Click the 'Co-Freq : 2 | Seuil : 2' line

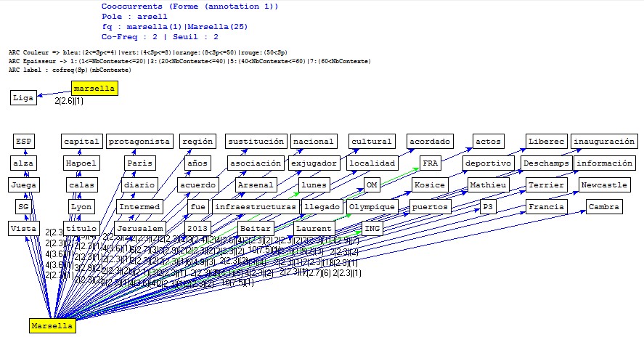160,36
